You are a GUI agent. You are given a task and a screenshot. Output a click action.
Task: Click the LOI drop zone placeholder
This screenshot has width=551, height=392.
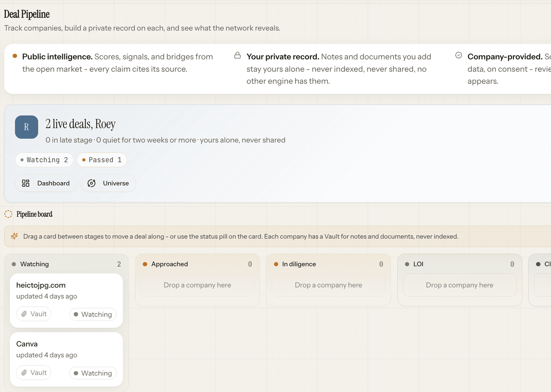(x=459, y=285)
